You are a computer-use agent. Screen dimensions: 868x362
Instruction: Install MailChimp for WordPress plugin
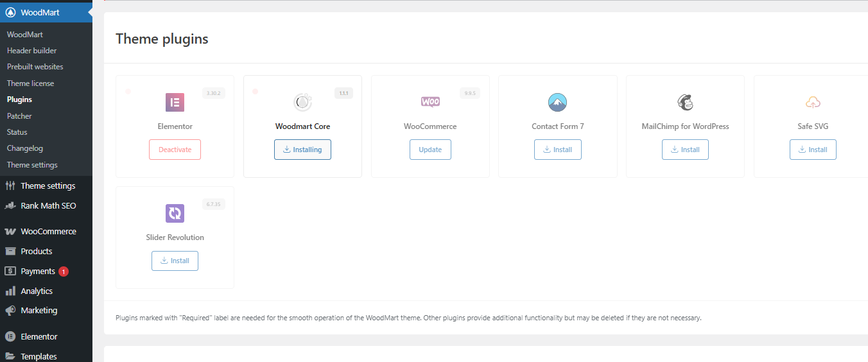click(x=685, y=150)
